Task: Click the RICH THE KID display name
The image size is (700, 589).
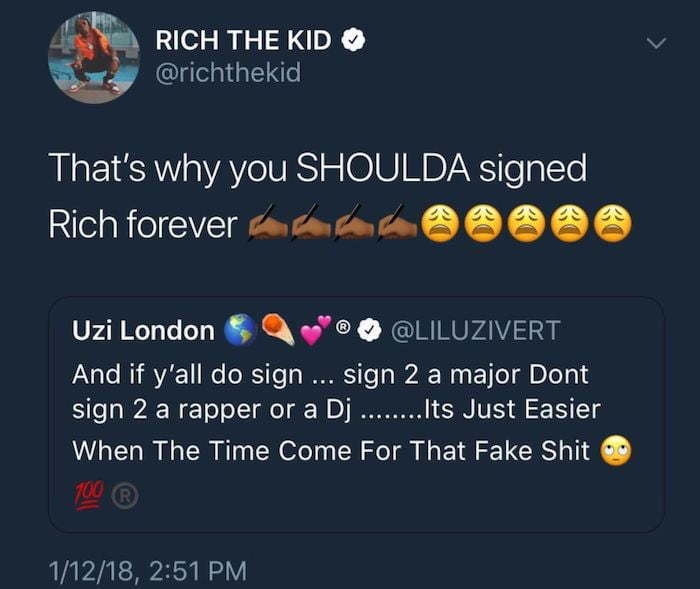Action: coord(243,40)
